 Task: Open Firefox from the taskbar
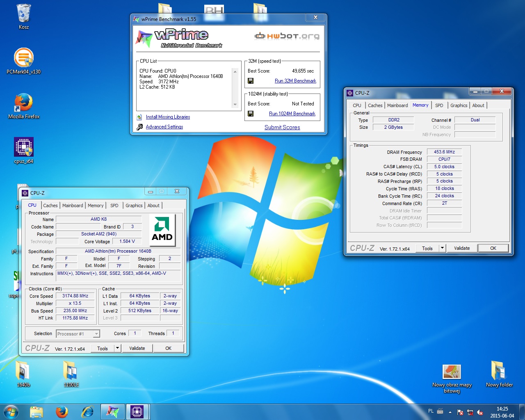pyautogui.click(x=62, y=412)
